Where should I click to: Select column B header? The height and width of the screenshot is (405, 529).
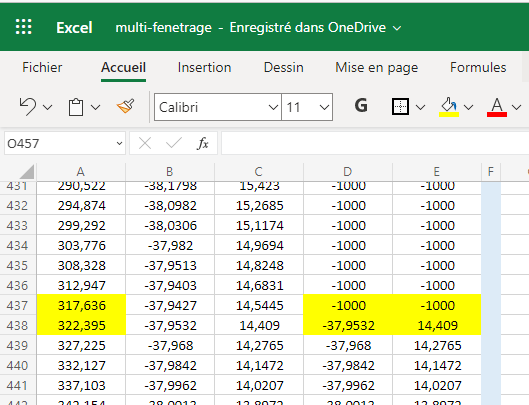[x=170, y=172]
